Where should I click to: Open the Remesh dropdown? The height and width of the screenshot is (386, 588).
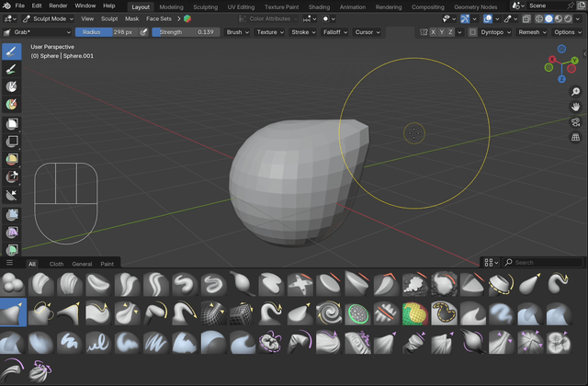(532, 32)
